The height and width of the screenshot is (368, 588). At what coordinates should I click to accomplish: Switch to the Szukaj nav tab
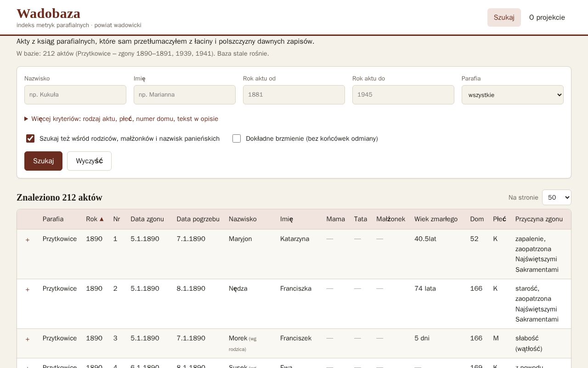[x=504, y=17]
